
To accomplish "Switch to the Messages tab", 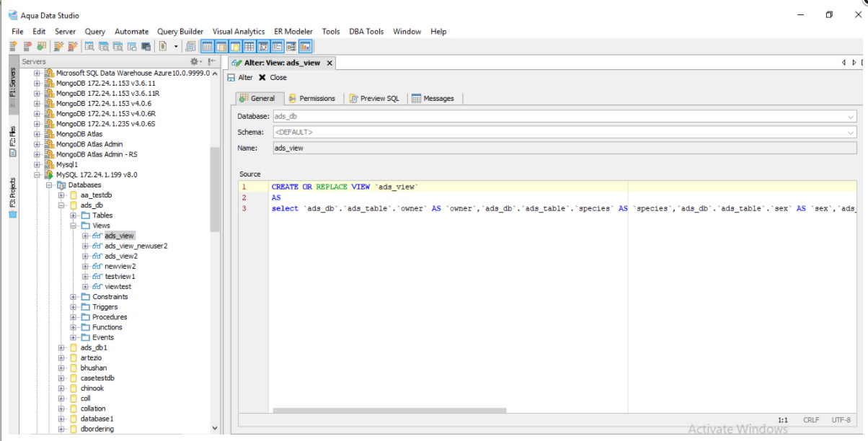I will click(433, 99).
